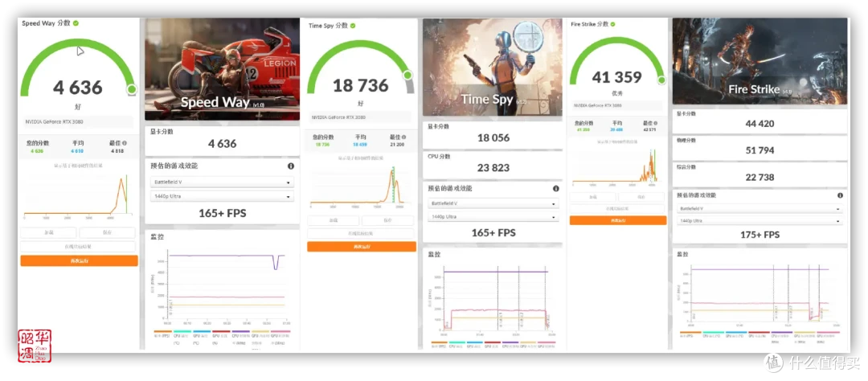Screen dimensions: 868x381
Task: Click the save (保存) button in Speed Way panel
Action: pyautogui.click(x=108, y=233)
